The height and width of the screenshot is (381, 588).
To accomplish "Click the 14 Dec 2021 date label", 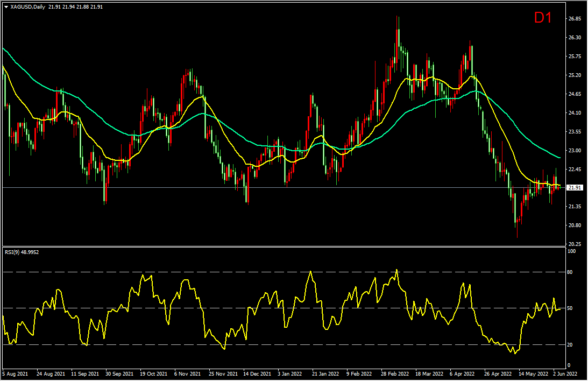I will (257, 374).
